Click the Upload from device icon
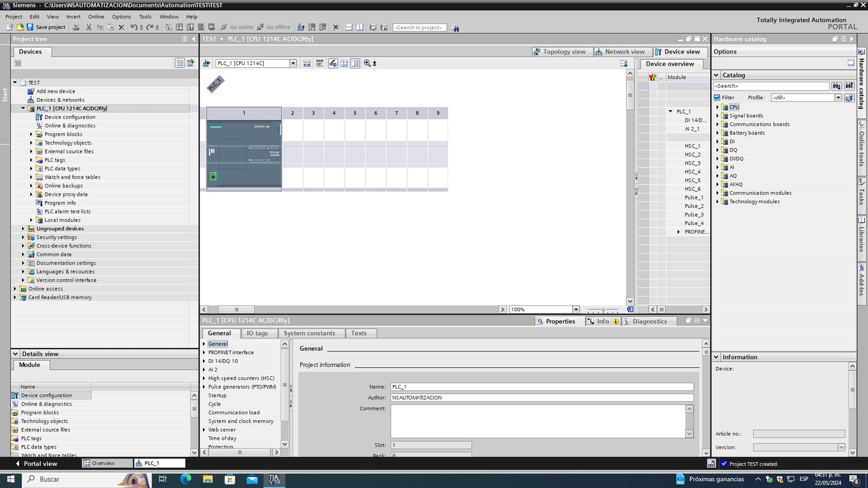Screen dimensions: 868x488 [190, 27]
